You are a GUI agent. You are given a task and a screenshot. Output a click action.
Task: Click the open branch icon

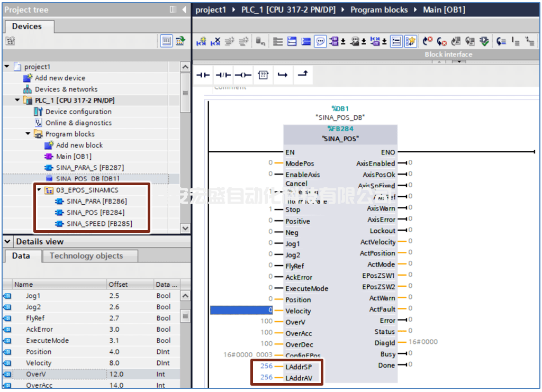[x=283, y=75]
